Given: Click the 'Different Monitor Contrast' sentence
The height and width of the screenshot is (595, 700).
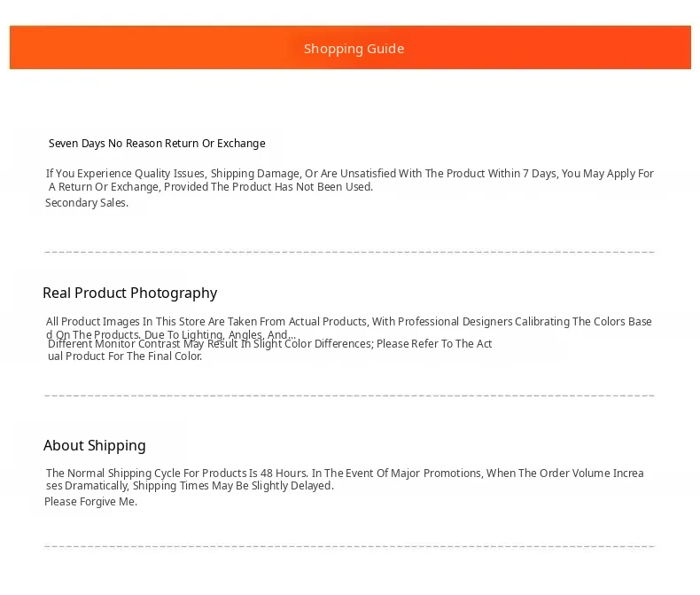Looking at the screenshot, I should [x=269, y=343].
